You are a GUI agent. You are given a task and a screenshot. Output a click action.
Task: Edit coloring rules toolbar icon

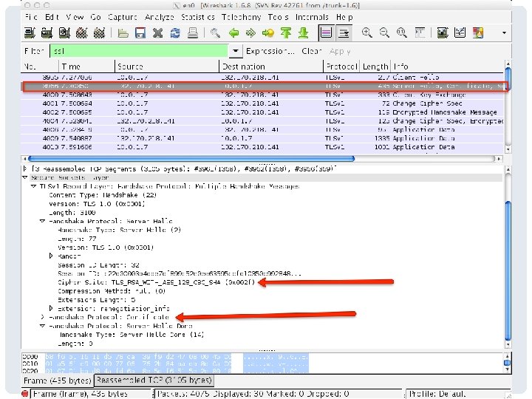pyautogui.click(x=478, y=33)
